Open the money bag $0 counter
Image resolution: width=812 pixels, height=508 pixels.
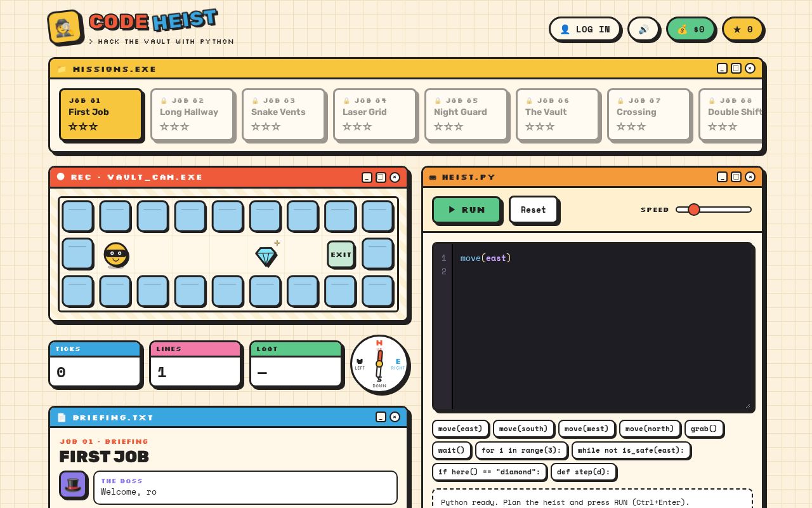pyautogui.click(x=691, y=29)
